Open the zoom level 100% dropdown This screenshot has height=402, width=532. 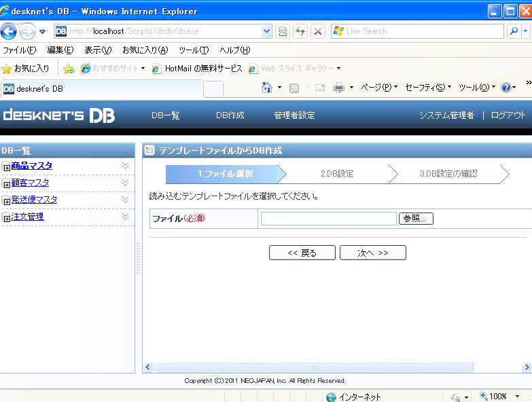[517, 397]
